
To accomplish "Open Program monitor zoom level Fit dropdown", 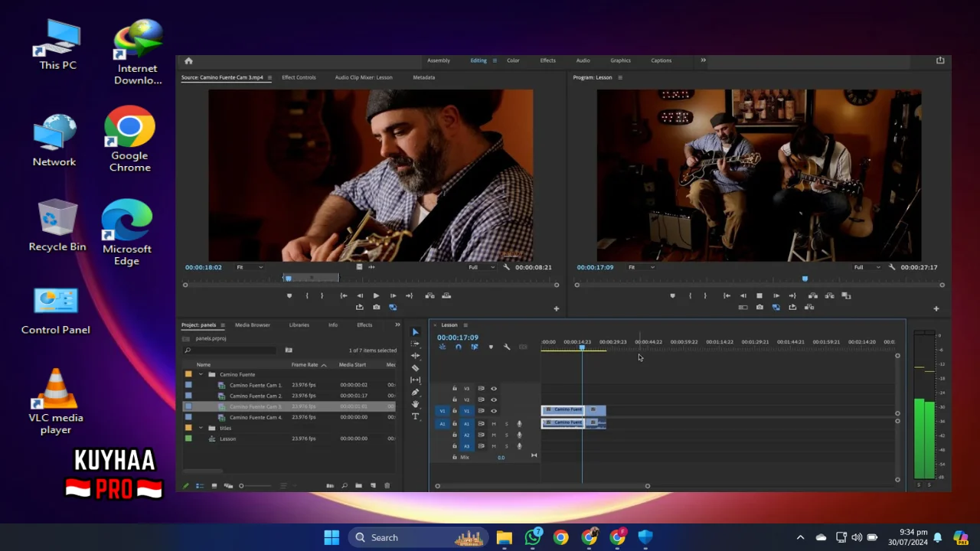I will coord(642,267).
